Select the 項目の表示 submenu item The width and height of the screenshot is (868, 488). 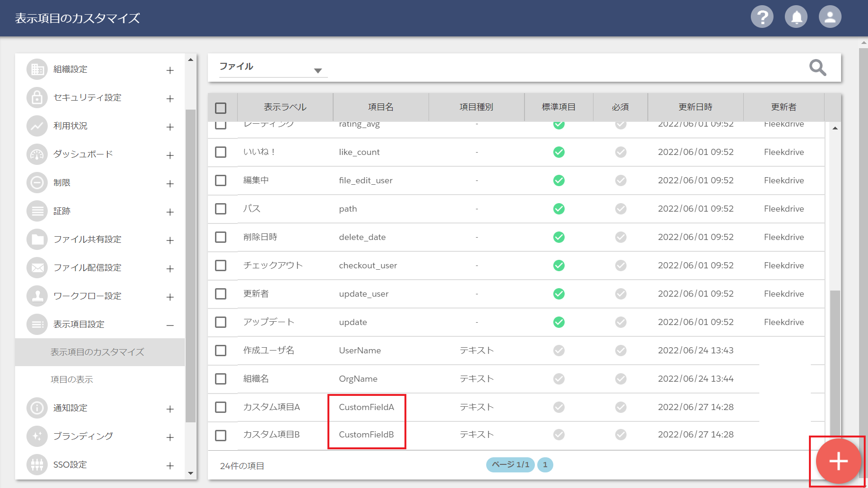point(72,380)
